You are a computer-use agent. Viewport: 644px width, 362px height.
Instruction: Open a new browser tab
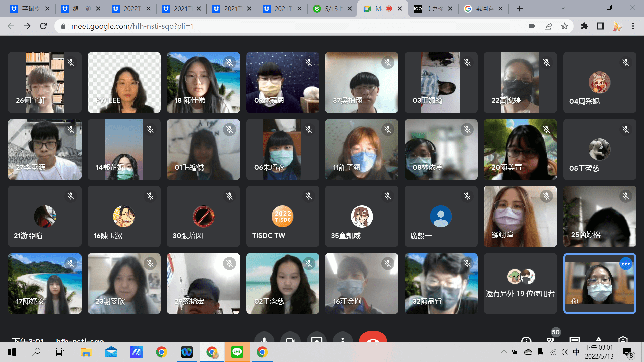click(x=520, y=9)
